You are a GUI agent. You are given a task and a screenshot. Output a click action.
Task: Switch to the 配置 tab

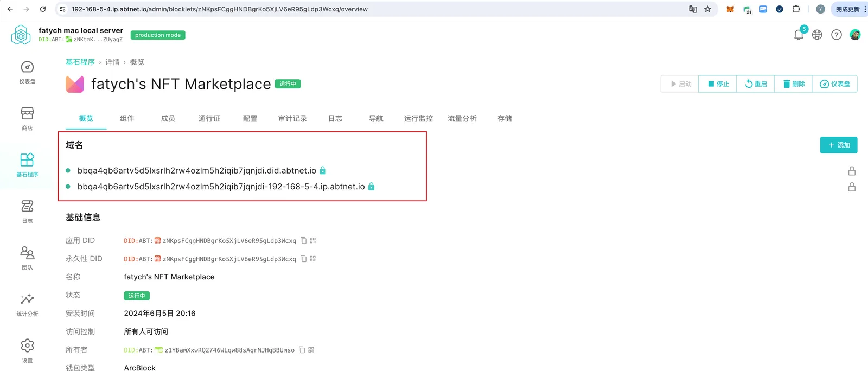click(x=250, y=118)
